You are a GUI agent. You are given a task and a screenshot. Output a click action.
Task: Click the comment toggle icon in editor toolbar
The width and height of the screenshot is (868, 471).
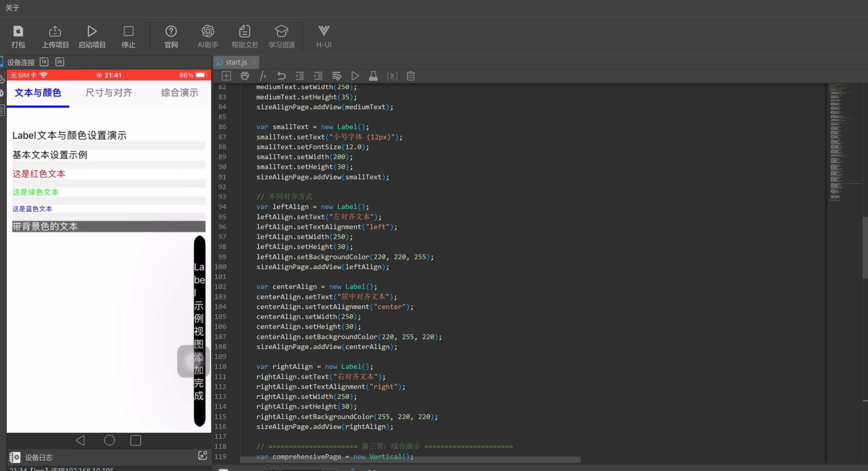pos(263,76)
